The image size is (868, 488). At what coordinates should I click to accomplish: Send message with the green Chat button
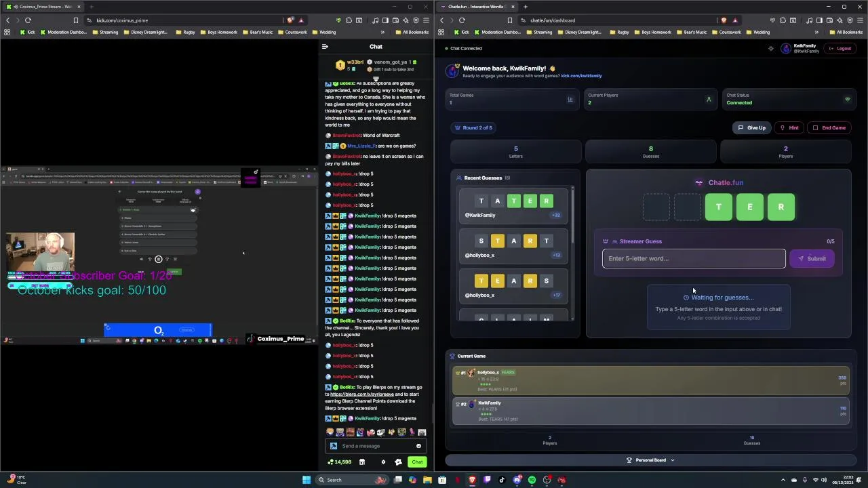click(x=417, y=462)
